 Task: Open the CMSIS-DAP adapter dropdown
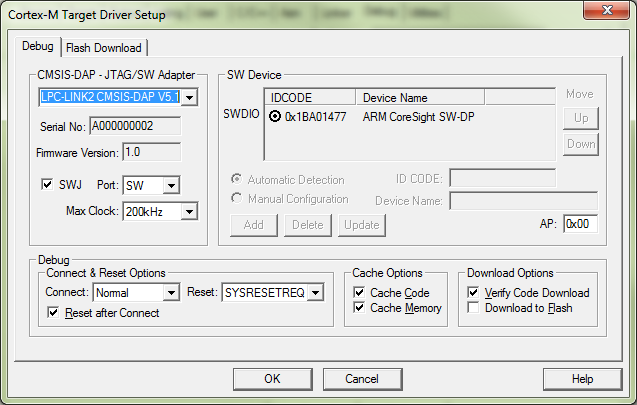pos(190,97)
